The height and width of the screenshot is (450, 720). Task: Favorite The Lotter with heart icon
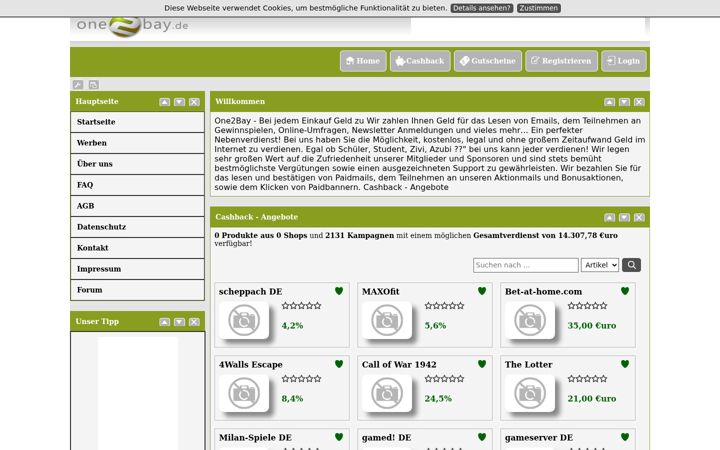click(625, 364)
